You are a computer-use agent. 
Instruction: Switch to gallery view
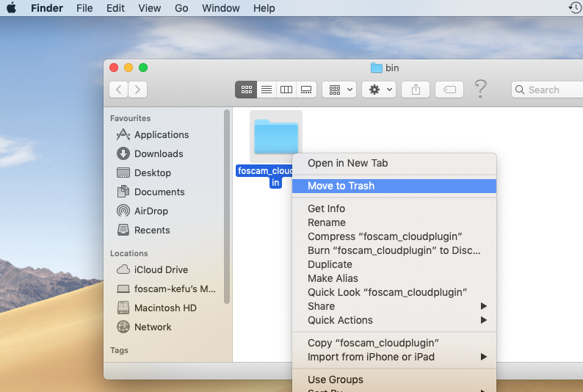(306, 90)
